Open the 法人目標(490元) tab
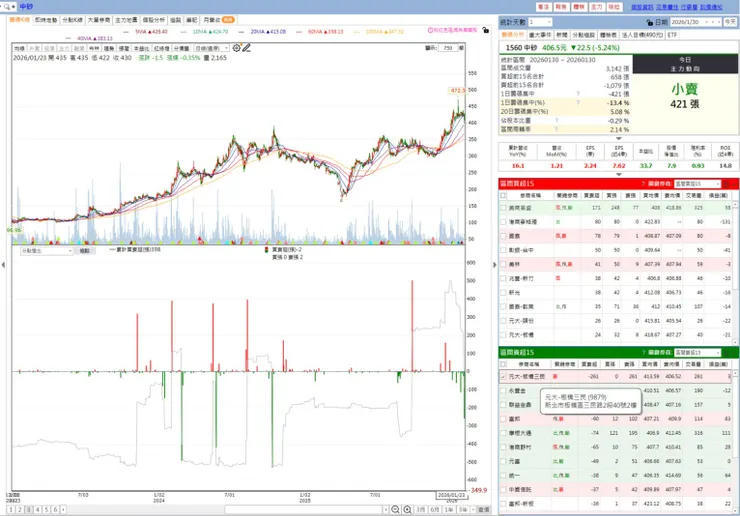Viewport: 740px width, 516px height. point(642,35)
